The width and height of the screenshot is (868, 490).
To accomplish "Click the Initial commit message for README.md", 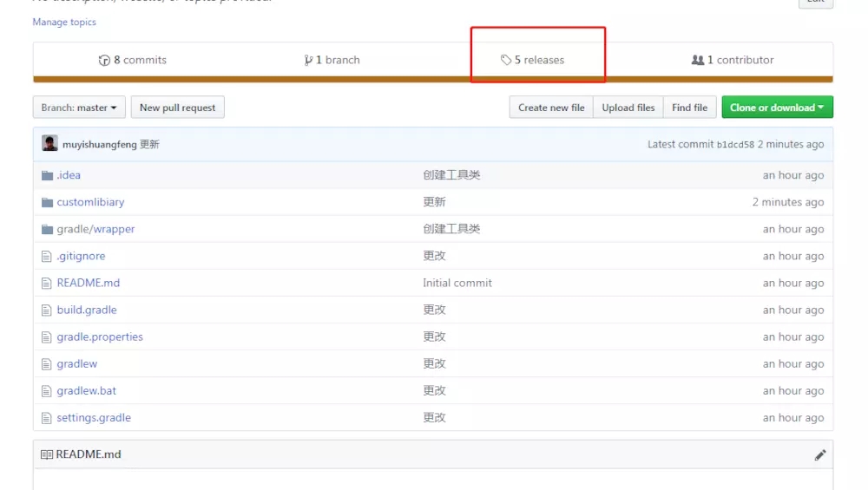I will click(x=457, y=284).
